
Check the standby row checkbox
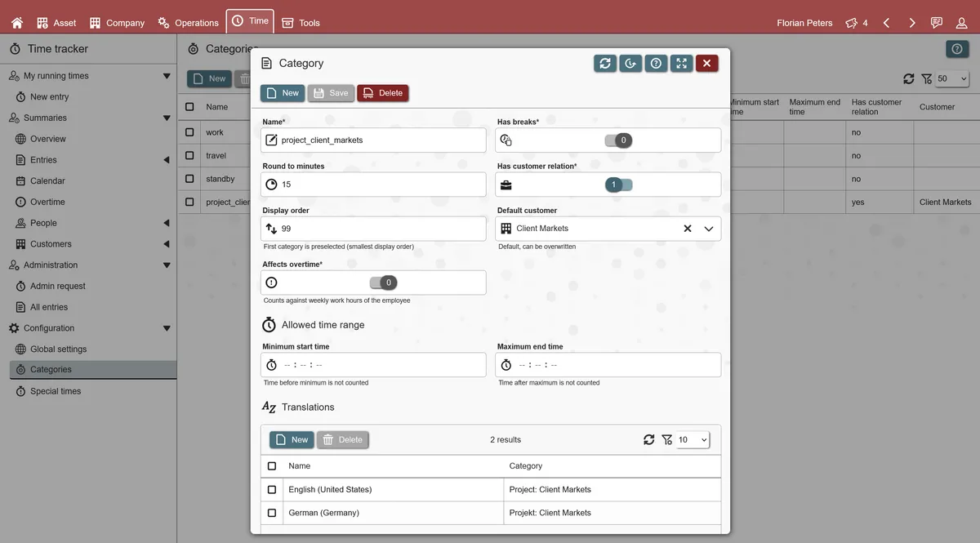click(189, 179)
